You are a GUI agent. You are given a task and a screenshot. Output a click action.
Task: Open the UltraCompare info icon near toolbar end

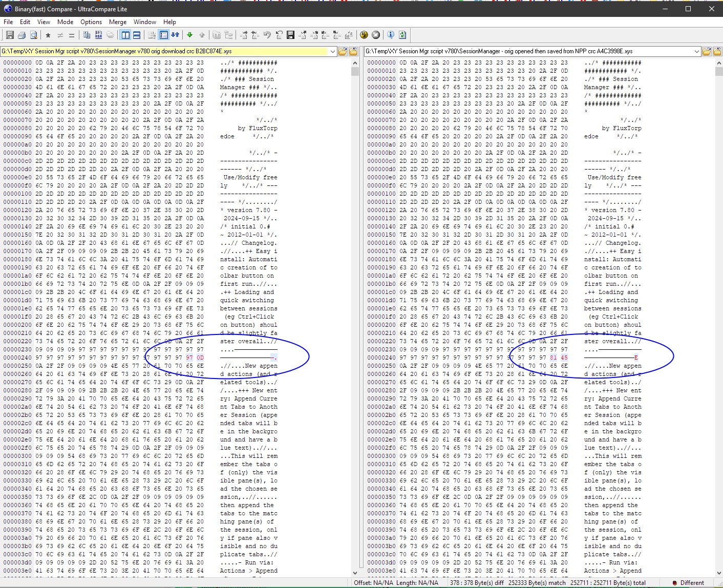click(390, 35)
